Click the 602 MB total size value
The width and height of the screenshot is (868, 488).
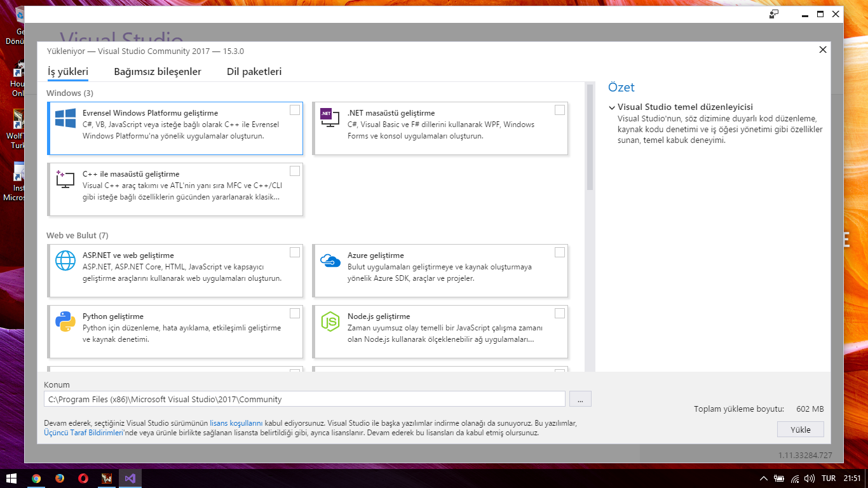pos(810,409)
